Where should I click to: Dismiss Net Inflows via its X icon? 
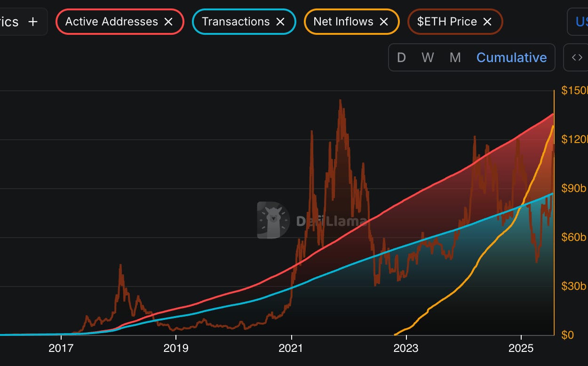pyautogui.click(x=384, y=21)
